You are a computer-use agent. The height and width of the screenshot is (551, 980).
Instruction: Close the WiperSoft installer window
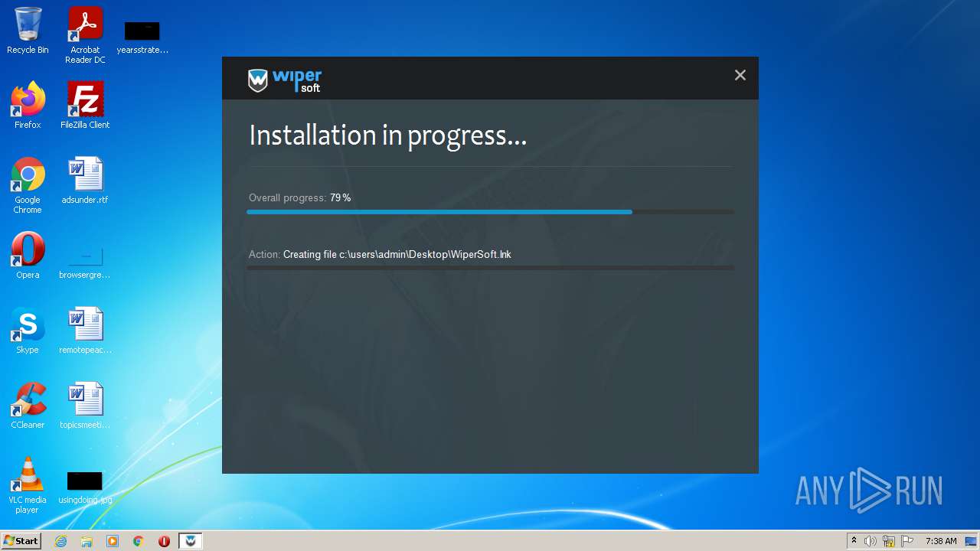740,75
